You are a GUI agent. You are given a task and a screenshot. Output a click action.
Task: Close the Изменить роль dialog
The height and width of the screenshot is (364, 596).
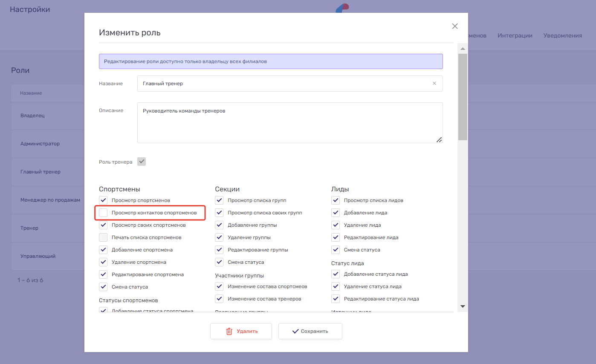click(x=455, y=26)
